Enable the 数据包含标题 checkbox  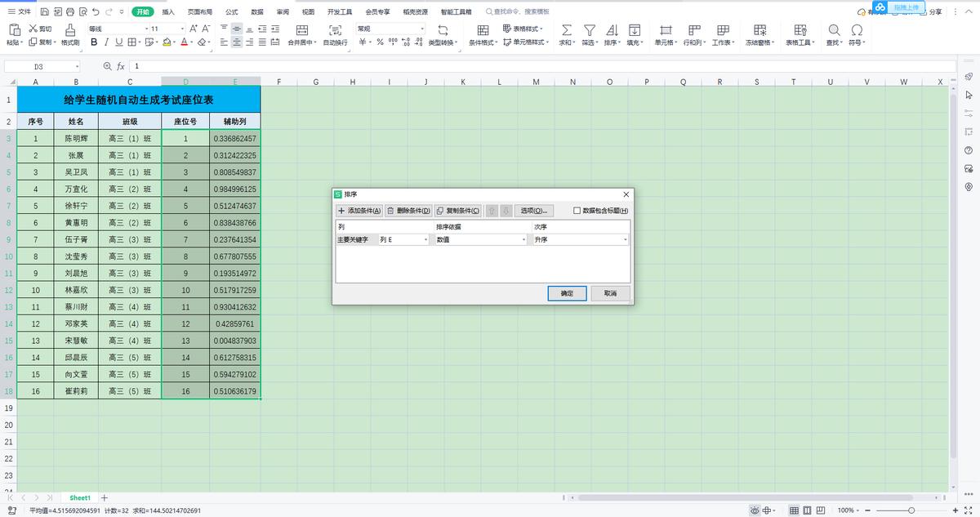(577, 211)
